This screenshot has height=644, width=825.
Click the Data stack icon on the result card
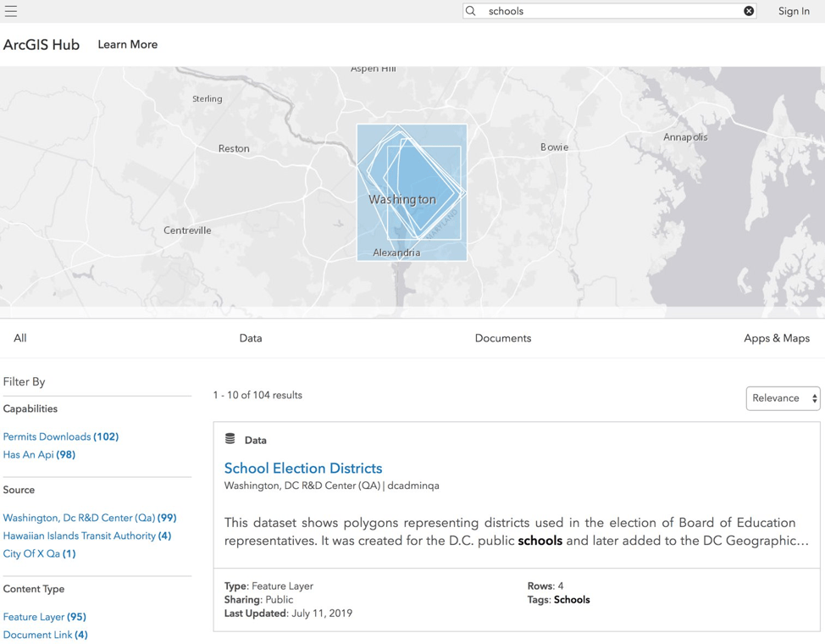[229, 438]
